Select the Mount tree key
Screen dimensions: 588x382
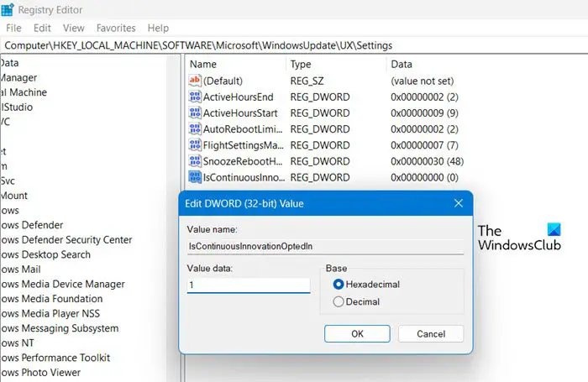(14, 196)
